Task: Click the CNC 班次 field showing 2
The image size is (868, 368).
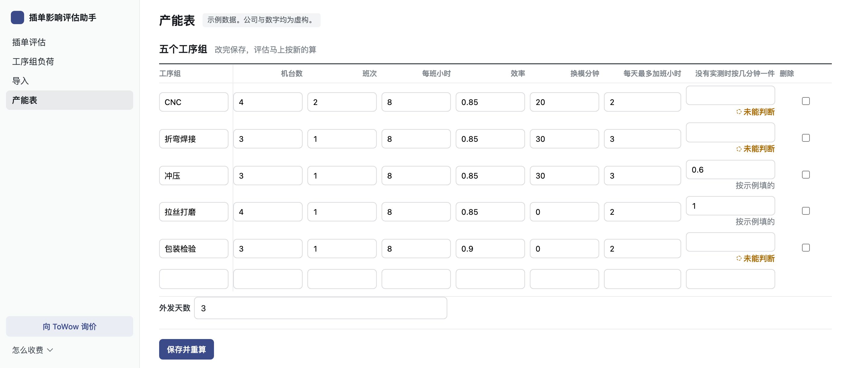Action: click(x=342, y=102)
